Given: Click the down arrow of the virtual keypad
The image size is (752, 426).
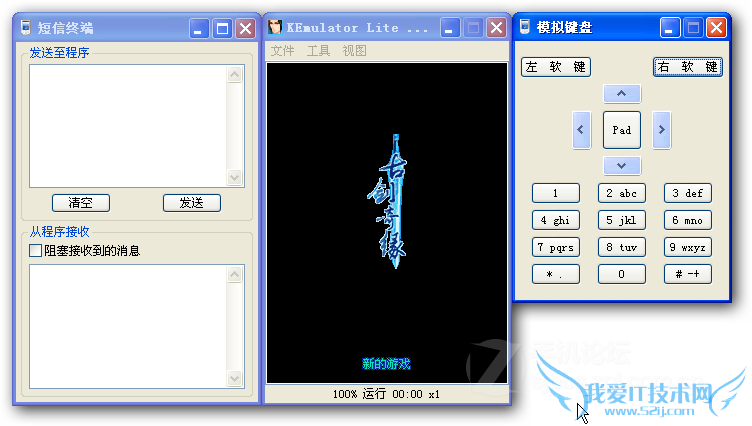Looking at the screenshot, I should [x=622, y=166].
